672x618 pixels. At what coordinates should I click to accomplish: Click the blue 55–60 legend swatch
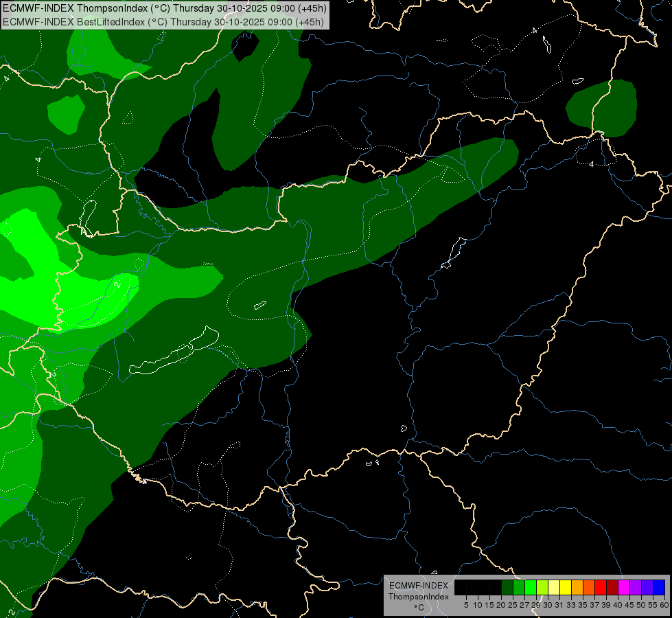[659, 587]
